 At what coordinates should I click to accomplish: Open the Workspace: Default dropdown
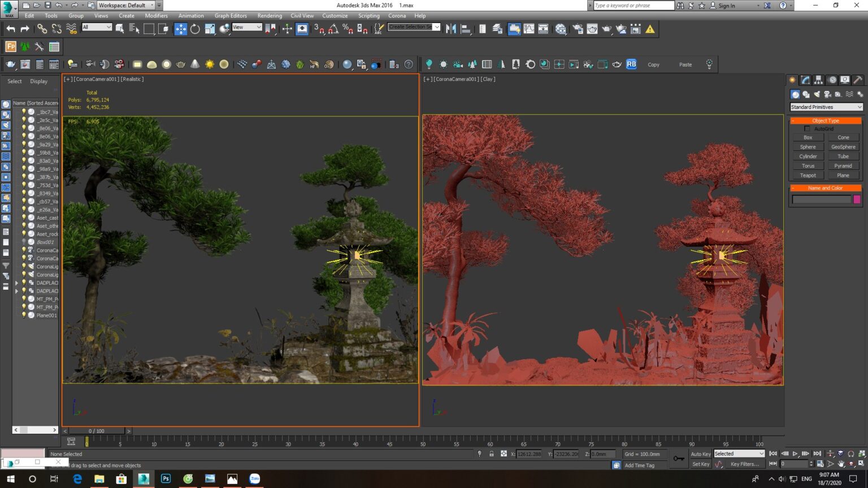[x=126, y=5]
